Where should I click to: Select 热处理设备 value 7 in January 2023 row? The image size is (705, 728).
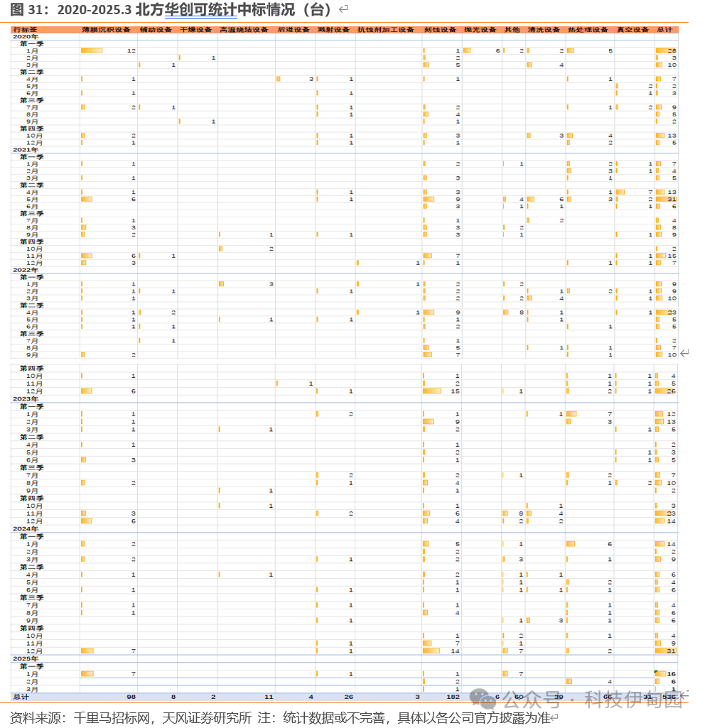click(610, 413)
